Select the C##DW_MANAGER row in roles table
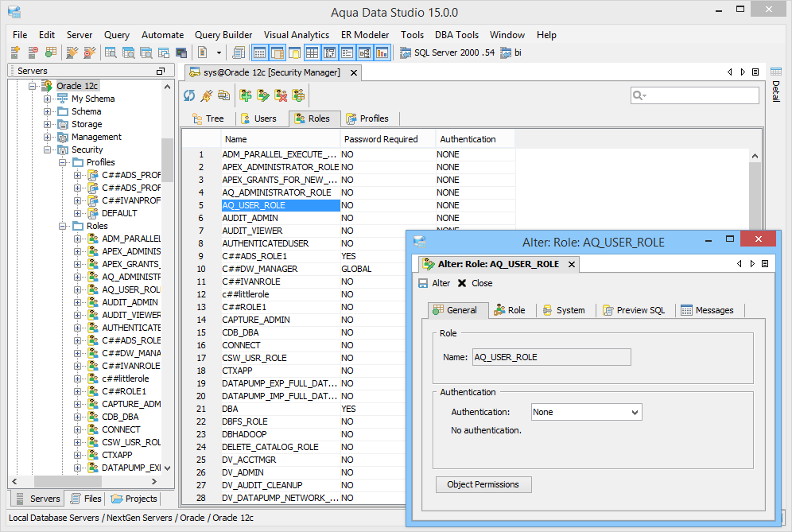 pyautogui.click(x=294, y=270)
